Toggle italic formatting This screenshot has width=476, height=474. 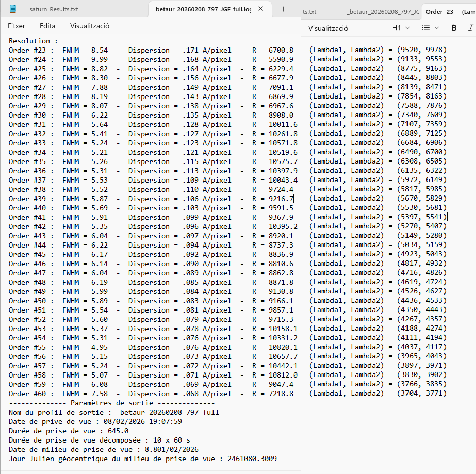pyautogui.click(x=470, y=28)
